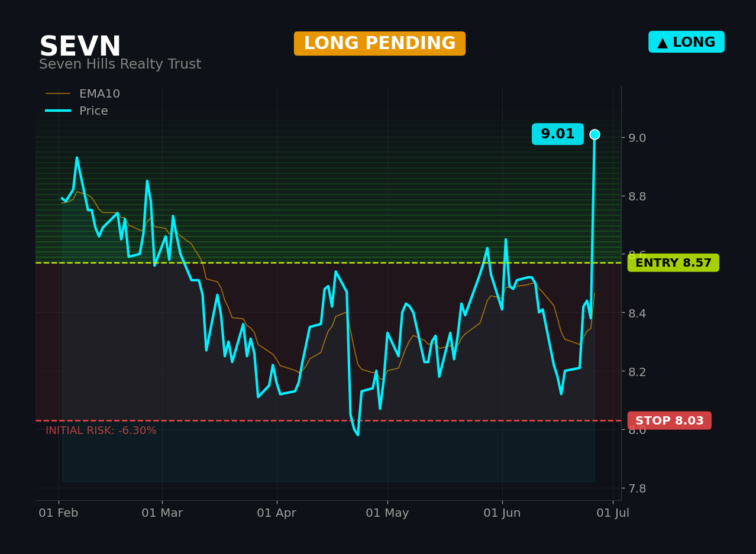Click the 01 Apr axis label

click(277, 513)
